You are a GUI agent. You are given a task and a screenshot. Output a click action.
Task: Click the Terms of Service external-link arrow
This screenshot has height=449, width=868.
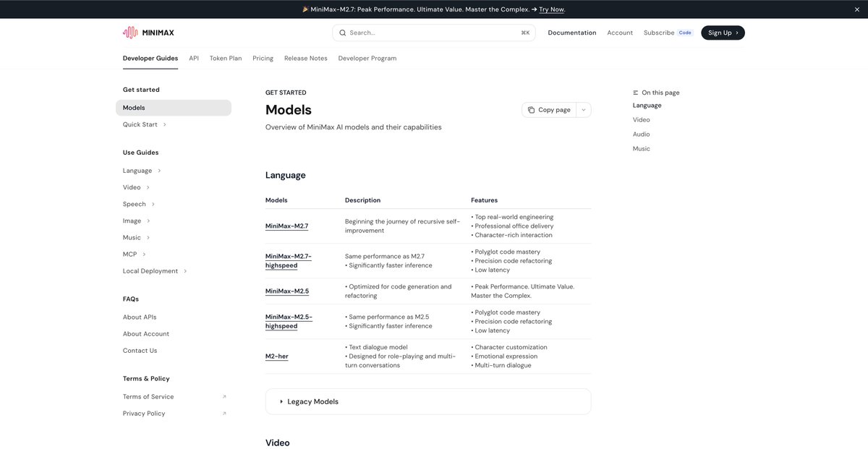pyautogui.click(x=224, y=397)
